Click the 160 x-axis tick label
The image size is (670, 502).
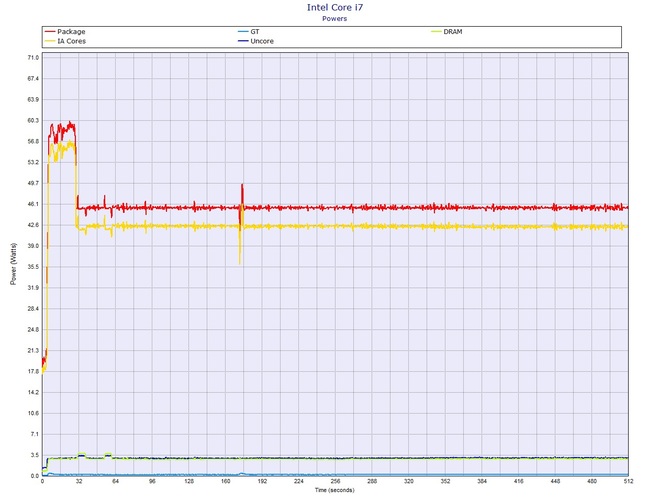(226, 481)
